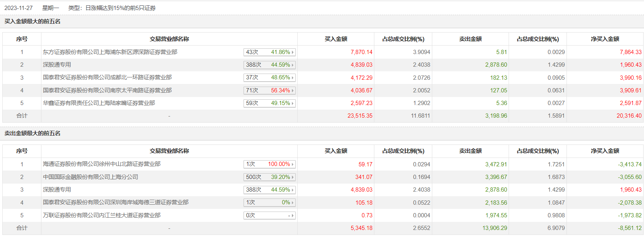The width and height of the screenshot is (644, 238).
Task: Expand the 1次 0% statistics box
Action: [269, 203]
